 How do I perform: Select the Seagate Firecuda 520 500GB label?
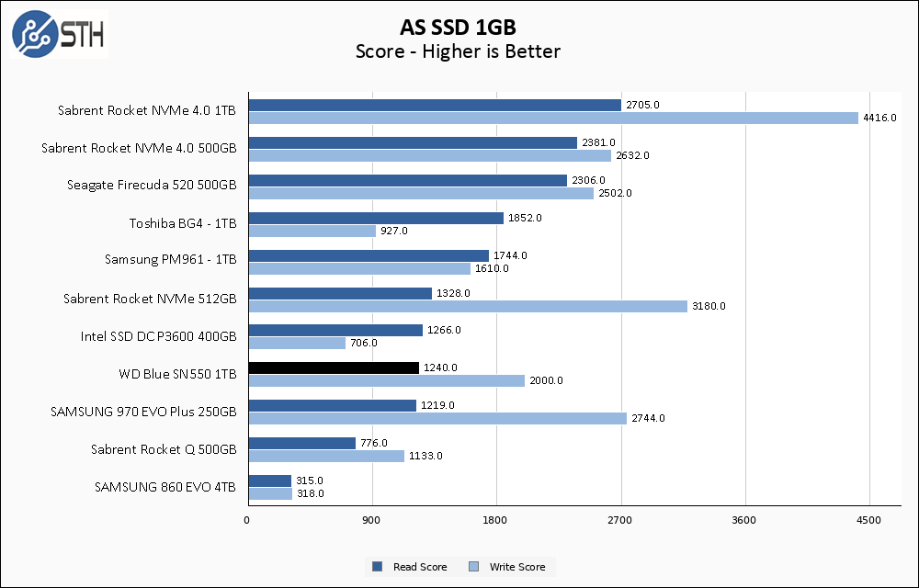(x=152, y=186)
